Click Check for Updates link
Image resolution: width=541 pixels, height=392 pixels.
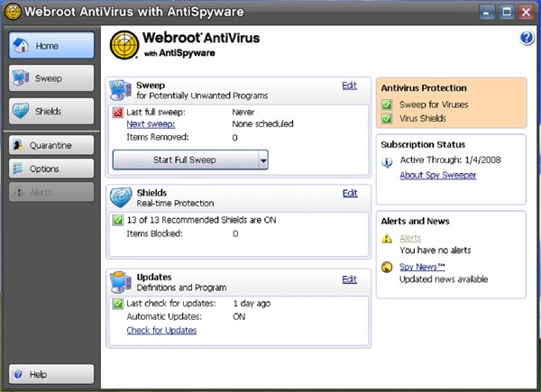[x=161, y=331]
